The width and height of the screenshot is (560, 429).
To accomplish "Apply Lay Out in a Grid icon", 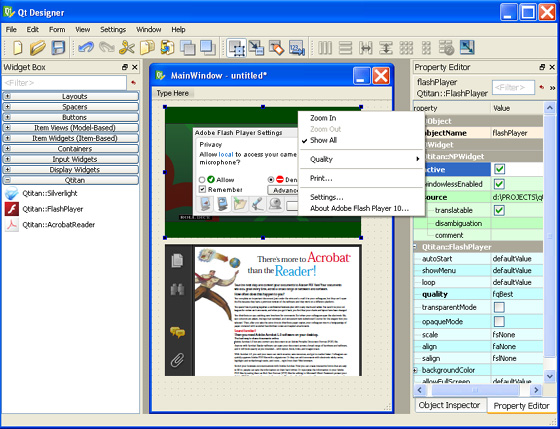I will 406,48.
